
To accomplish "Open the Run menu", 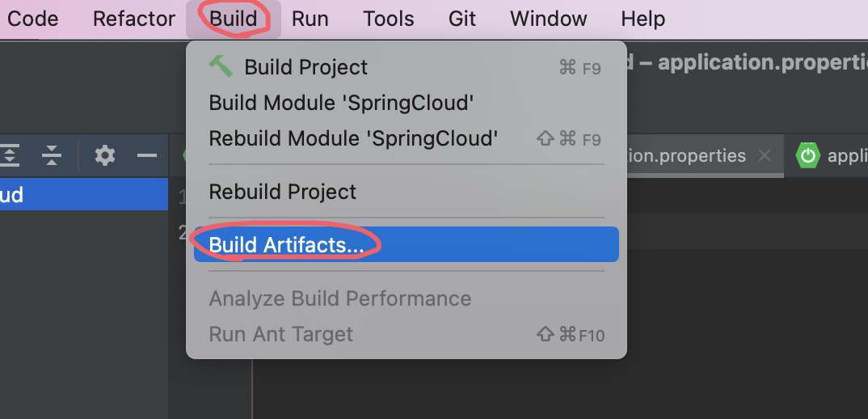I will tap(310, 19).
